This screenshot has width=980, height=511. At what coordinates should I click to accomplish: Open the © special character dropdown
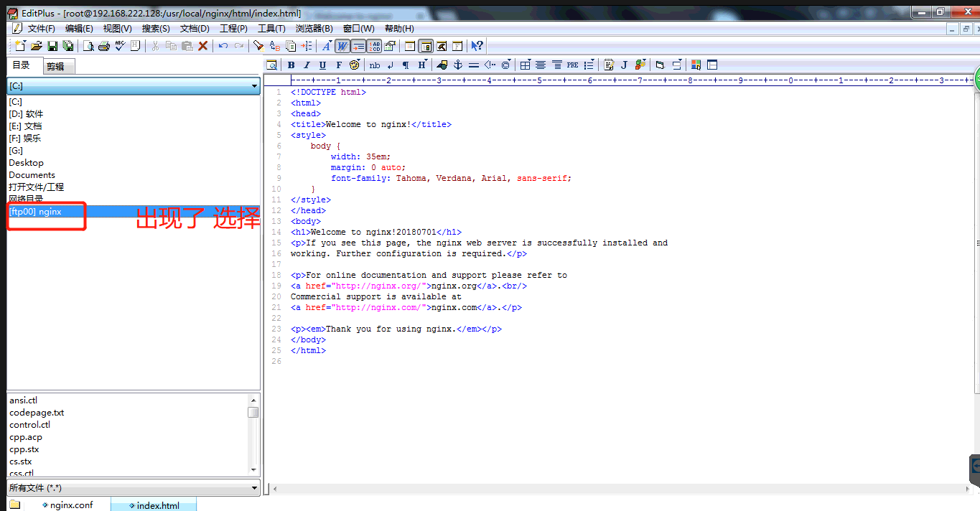click(x=506, y=65)
